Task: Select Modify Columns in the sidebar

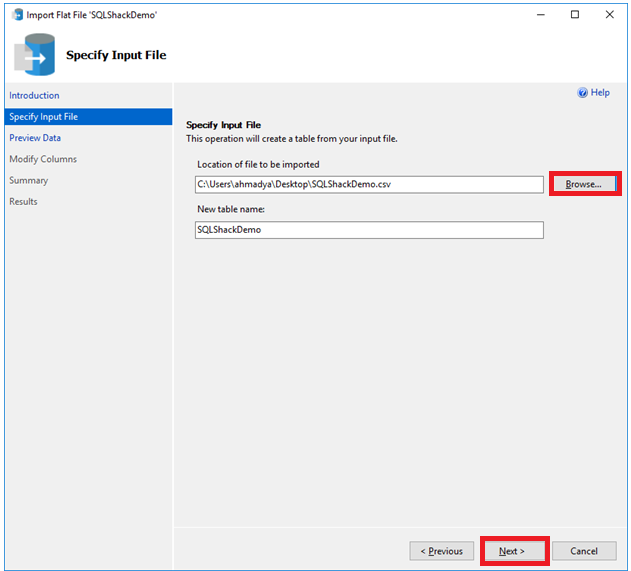Action: 43,159
